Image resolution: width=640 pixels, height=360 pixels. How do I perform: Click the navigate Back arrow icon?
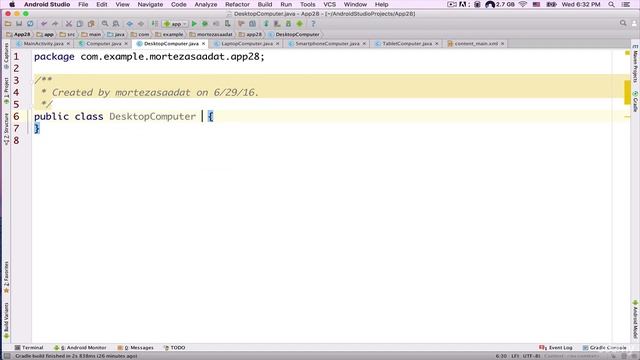point(130,24)
